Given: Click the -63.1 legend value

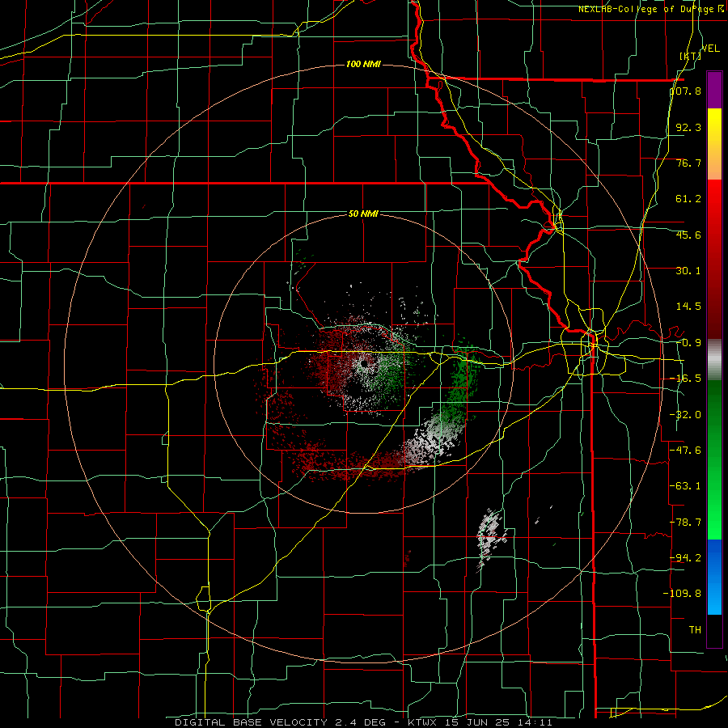Looking at the screenshot, I should click(686, 486).
